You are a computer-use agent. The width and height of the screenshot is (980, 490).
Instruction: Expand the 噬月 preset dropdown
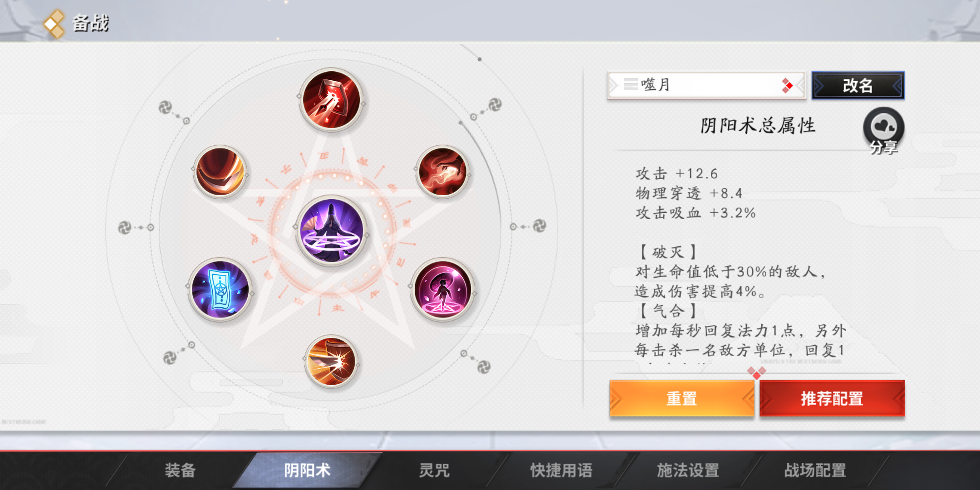point(706,85)
